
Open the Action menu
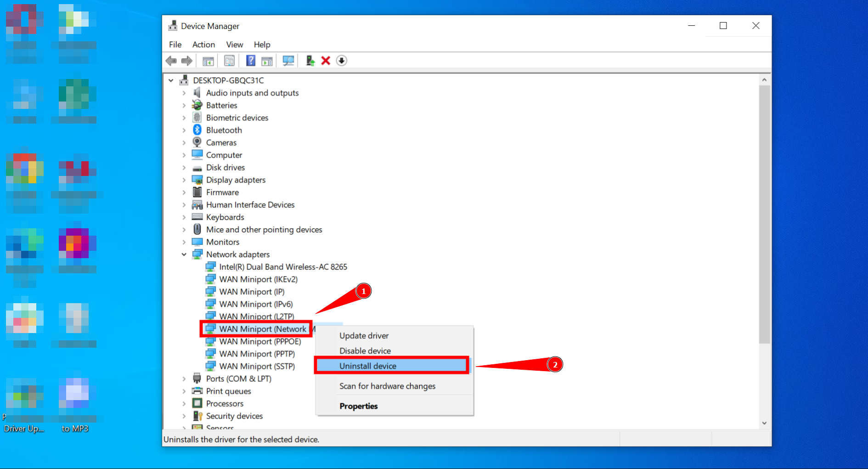(x=203, y=45)
